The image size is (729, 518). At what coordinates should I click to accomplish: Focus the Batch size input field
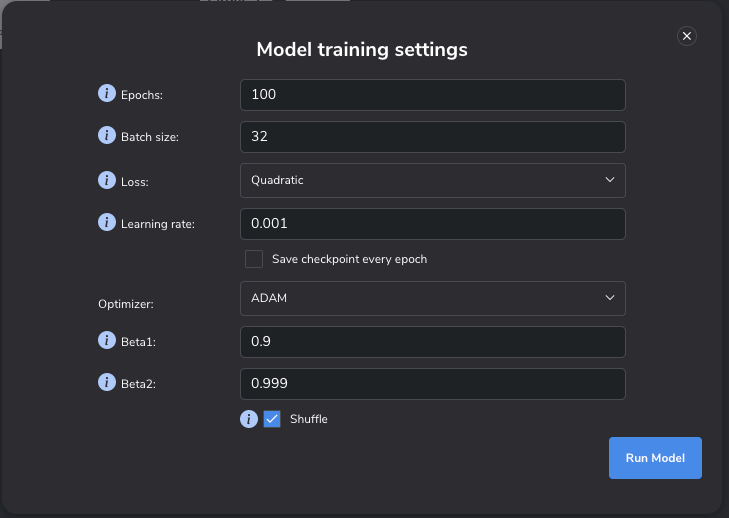432,137
